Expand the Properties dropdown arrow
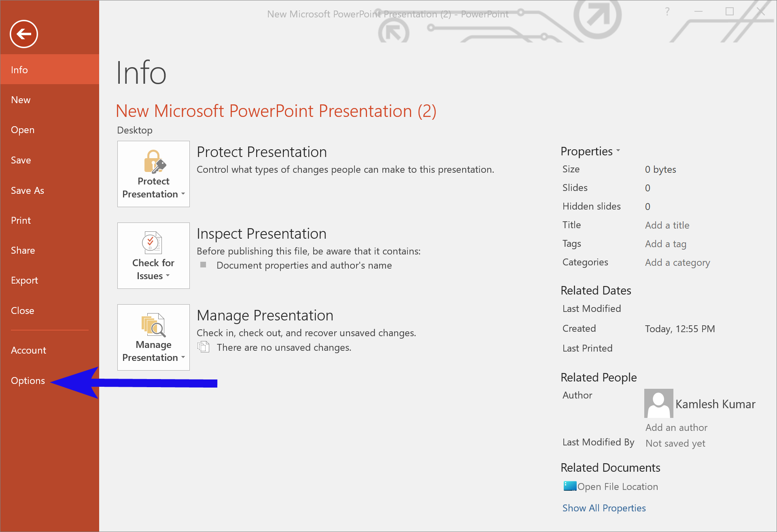 [x=618, y=151]
